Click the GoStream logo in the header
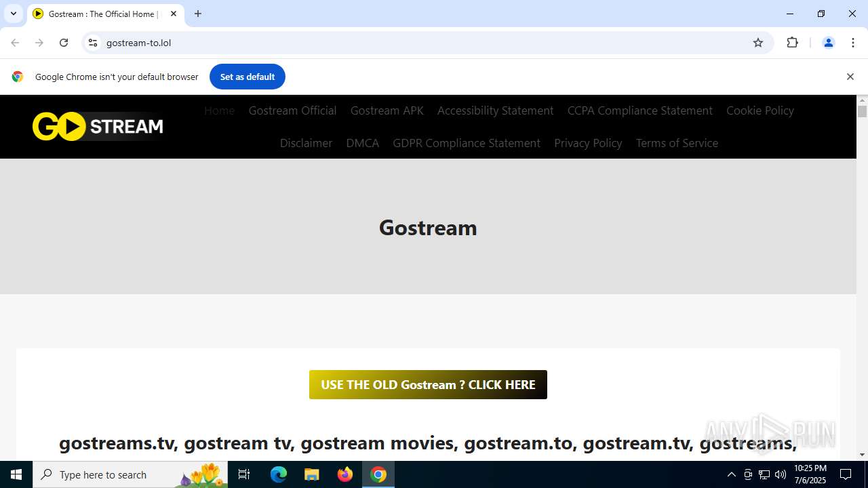The width and height of the screenshot is (868, 488). [98, 126]
